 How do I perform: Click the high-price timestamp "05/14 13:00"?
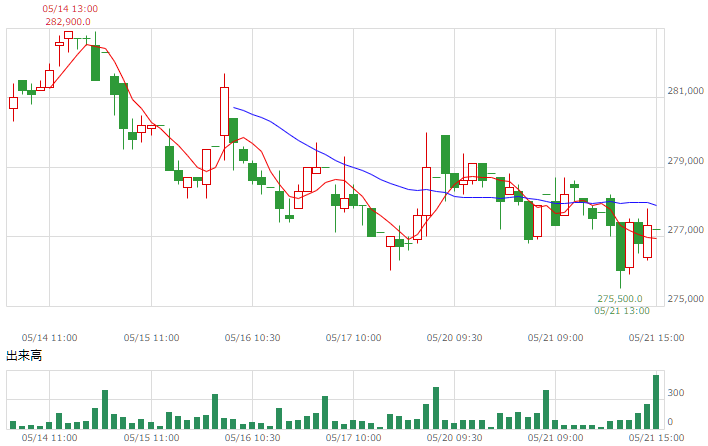(70, 9)
